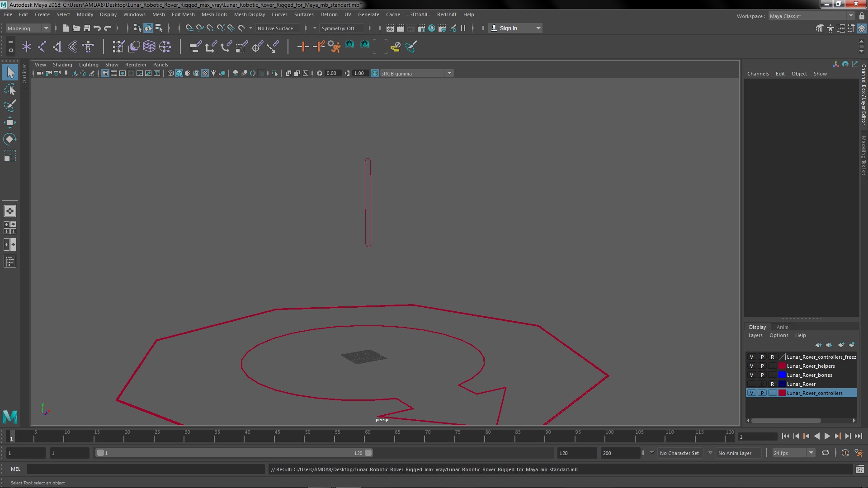Activate the Lasso select tool
The image size is (868, 488).
[10, 89]
